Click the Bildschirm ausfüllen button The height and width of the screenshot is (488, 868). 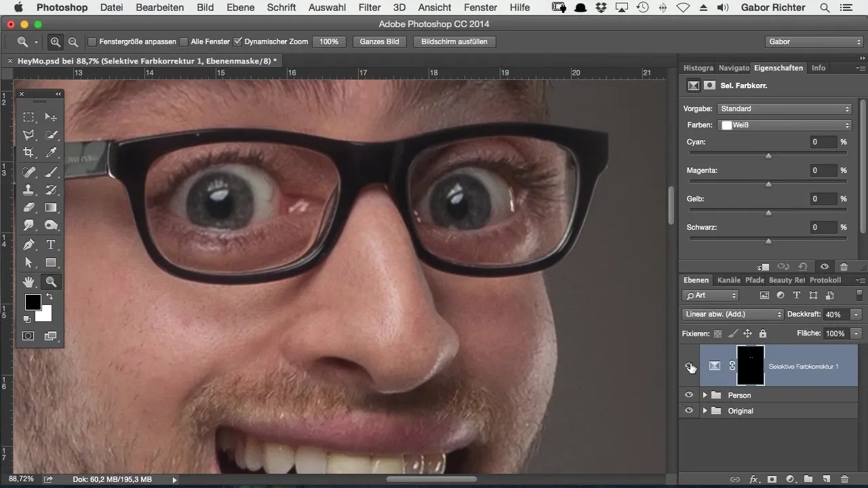454,41
